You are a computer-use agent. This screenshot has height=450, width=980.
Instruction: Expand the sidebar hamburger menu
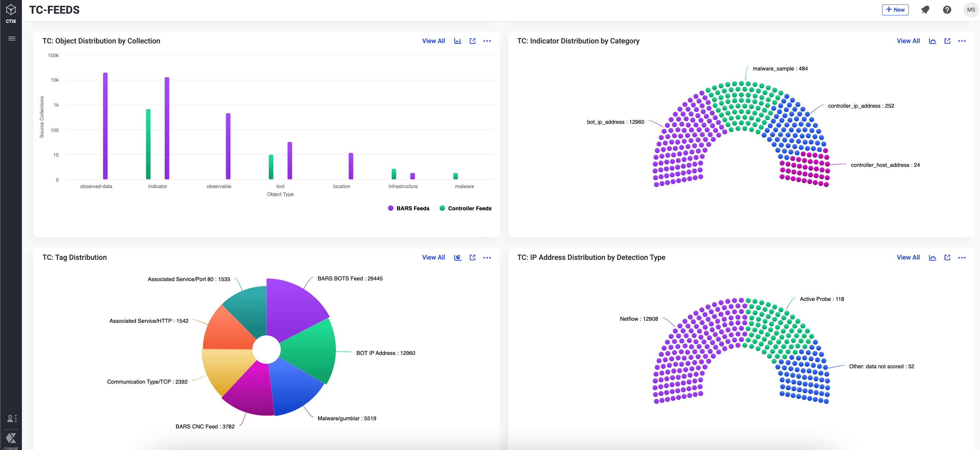pos(11,38)
